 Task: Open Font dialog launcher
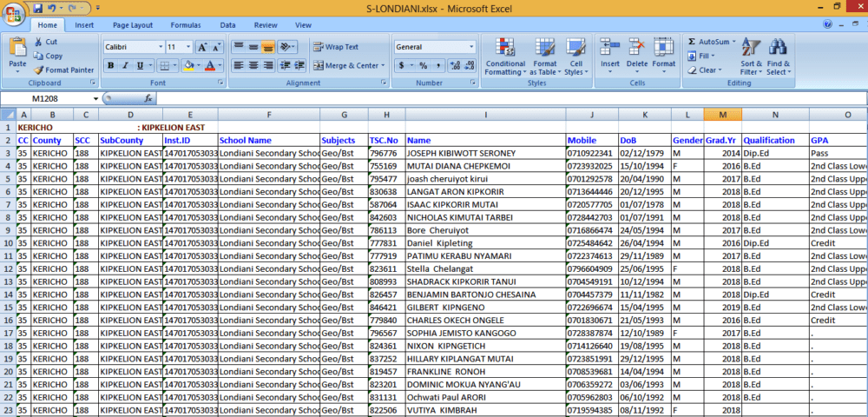coord(220,83)
